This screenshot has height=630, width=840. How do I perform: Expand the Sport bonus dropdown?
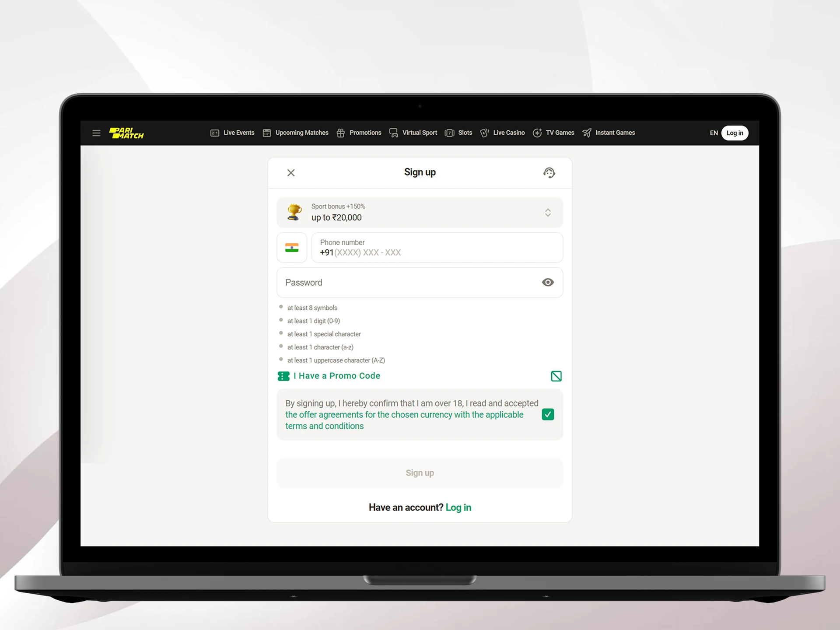pos(548,212)
